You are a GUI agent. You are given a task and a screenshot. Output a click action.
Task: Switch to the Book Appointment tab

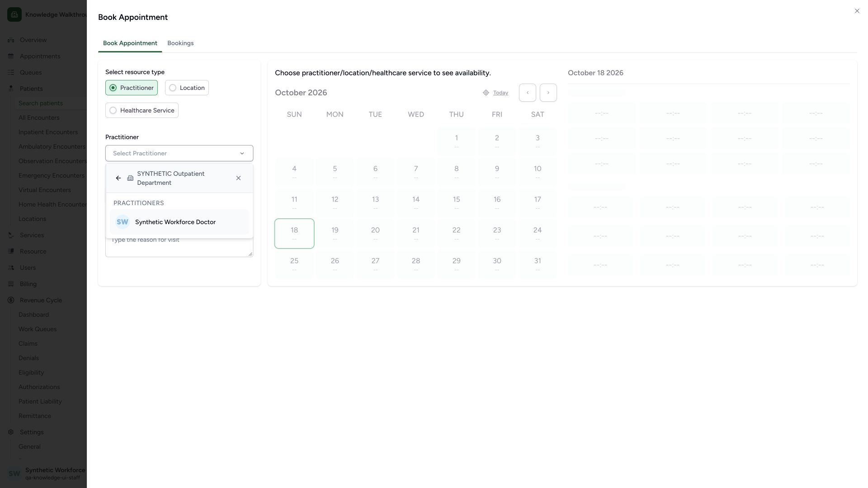tap(130, 43)
